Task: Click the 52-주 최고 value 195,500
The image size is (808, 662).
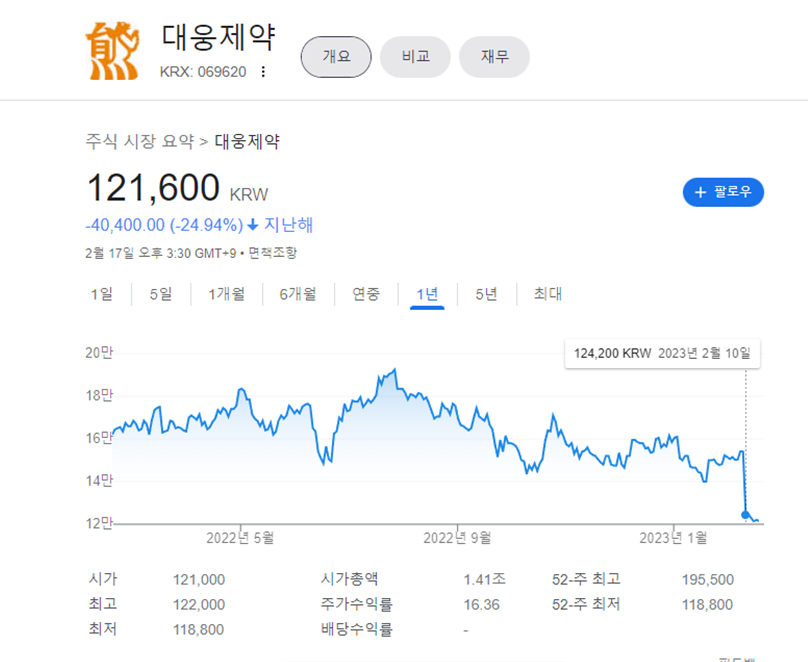Action: (x=708, y=580)
